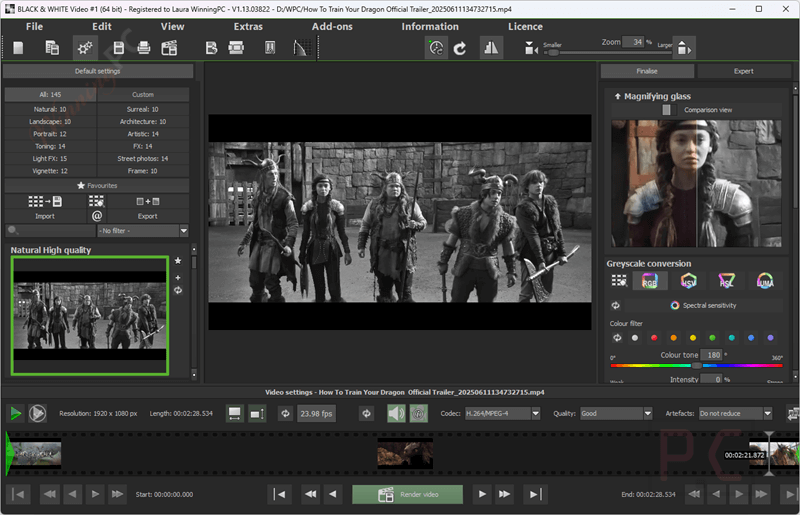
Task: Open the Information menu
Action: pos(430,27)
